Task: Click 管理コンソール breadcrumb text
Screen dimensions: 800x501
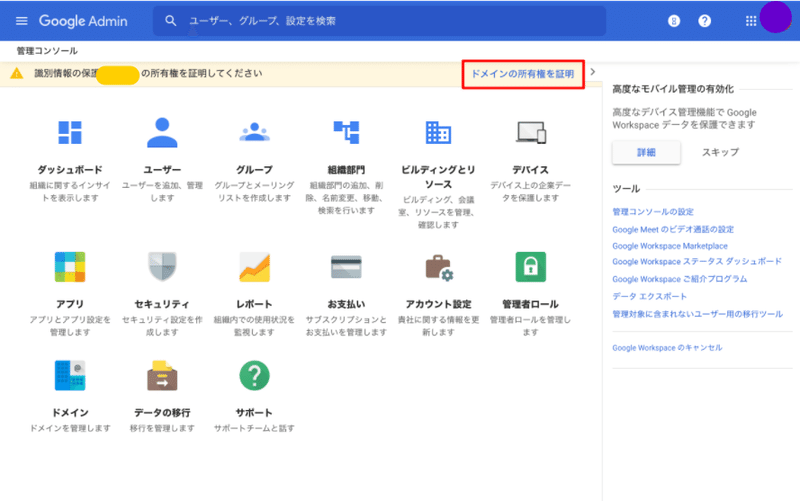Action: (47, 51)
